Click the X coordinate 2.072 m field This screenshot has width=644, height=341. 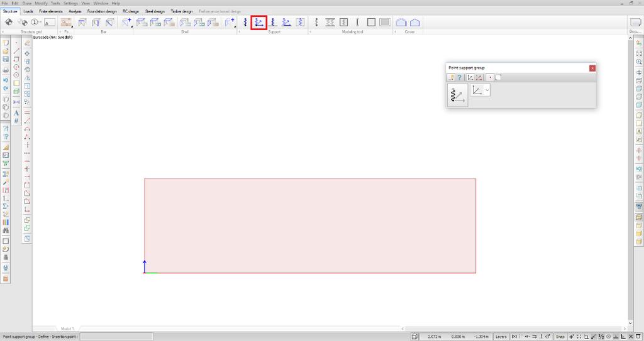[435, 337]
